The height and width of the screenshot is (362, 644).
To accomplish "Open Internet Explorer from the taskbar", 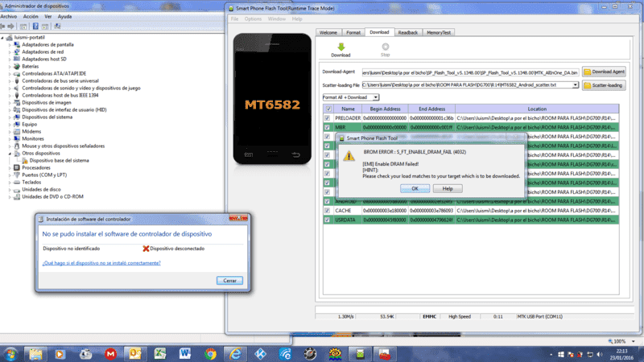I will [x=235, y=354].
